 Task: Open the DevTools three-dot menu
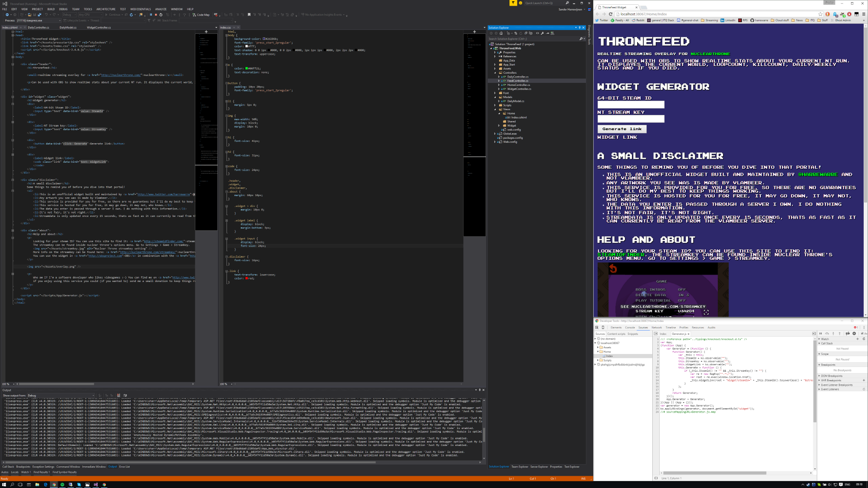(864, 328)
